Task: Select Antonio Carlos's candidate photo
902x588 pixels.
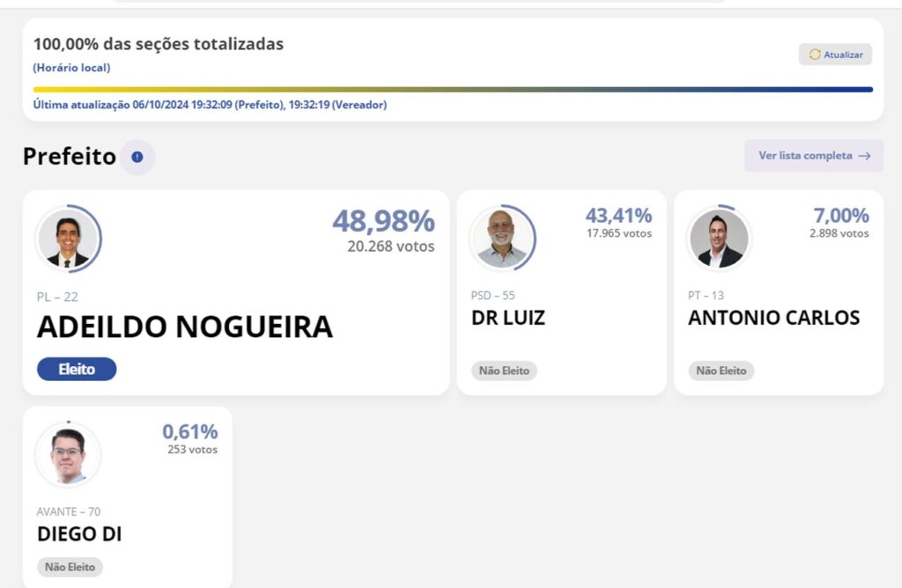Action: pyautogui.click(x=719, y=239)
